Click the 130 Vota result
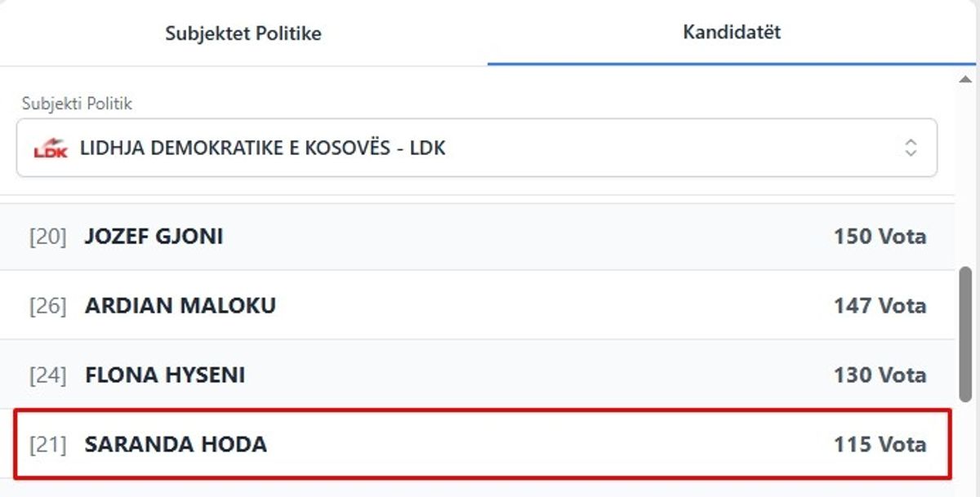Viewport: 980px width, 497px height. [x=880, y=375]
